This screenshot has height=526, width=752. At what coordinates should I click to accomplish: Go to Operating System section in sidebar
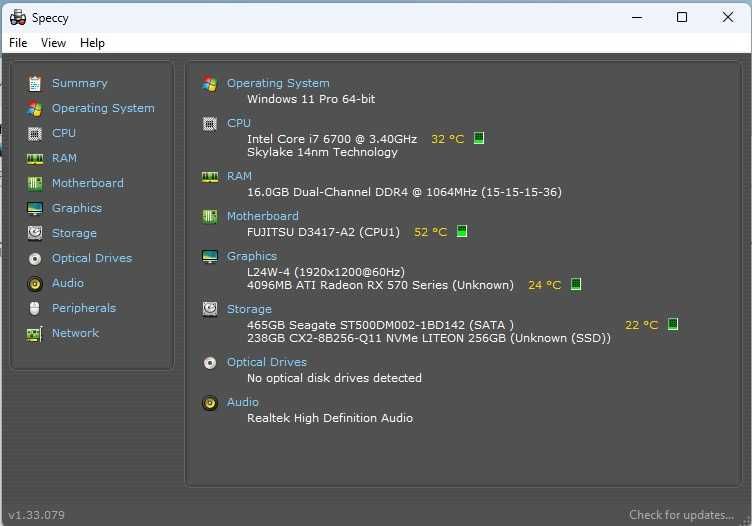(x=103, y=108)
